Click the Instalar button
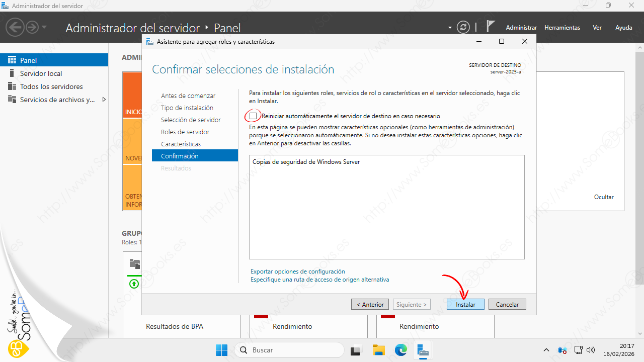The width and height of the screenshot is (644, 362). tap(465, 304)
